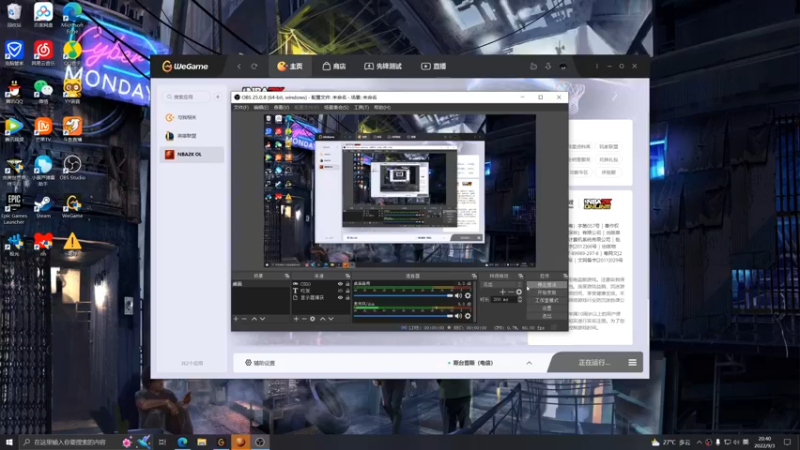Adjust the transition duration stepper in OBS
Image resolution: width=800 pixels, height=450 pixels.
point(520,299)
